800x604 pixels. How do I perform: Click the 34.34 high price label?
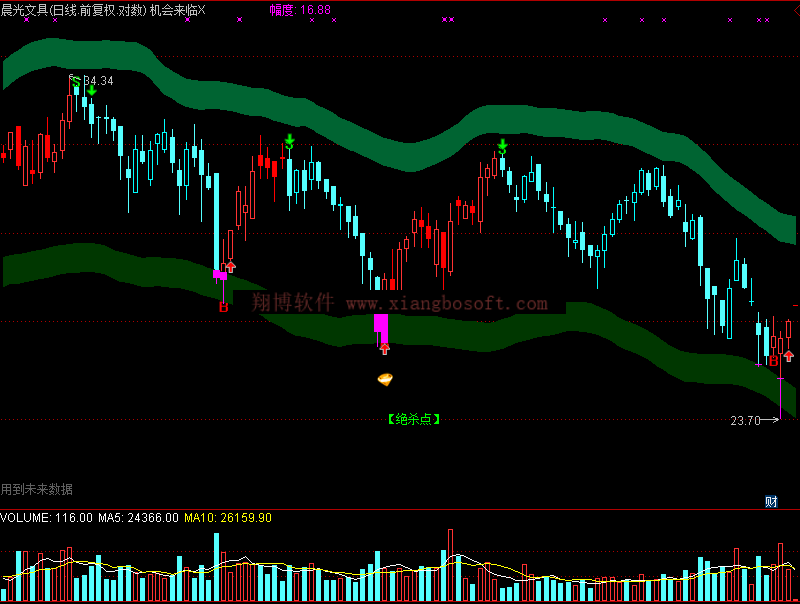click(98, 81)
